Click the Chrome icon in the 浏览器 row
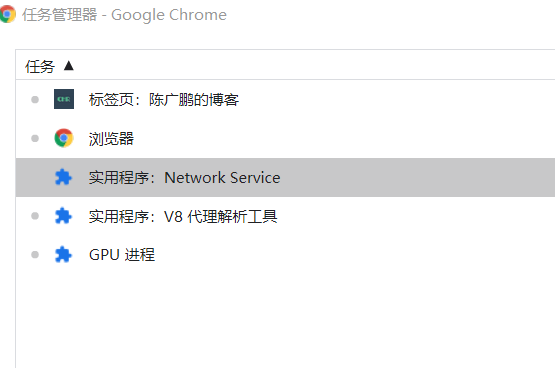 pyautogui.click(x=64, y=138)
